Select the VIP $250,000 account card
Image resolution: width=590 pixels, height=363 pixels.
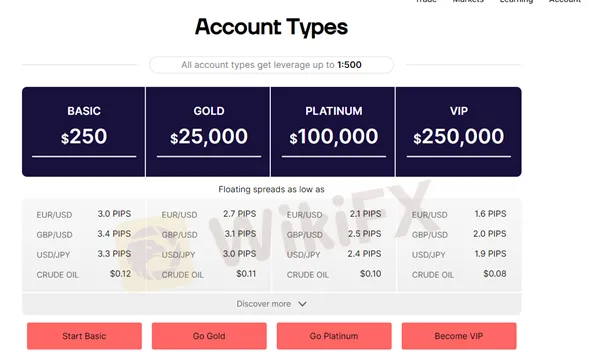[x=459, y=132]
